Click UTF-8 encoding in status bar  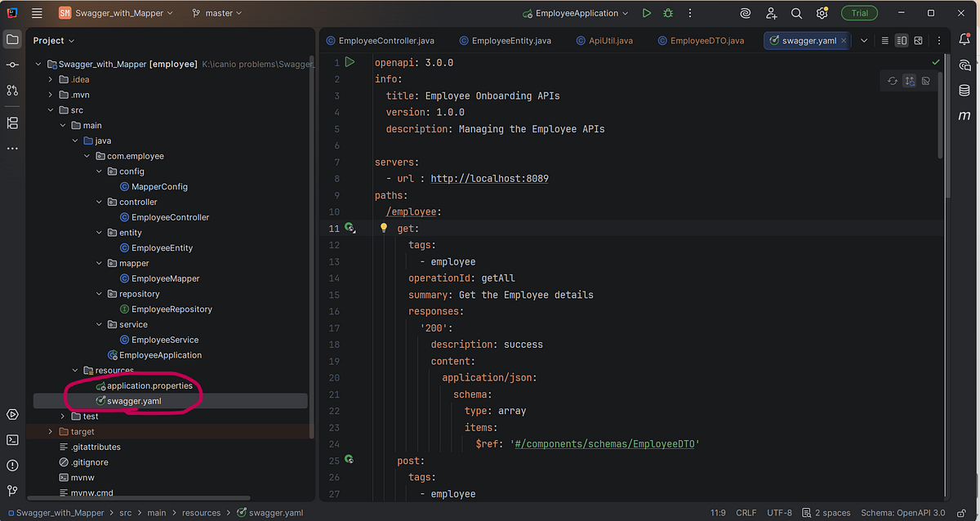780,513
